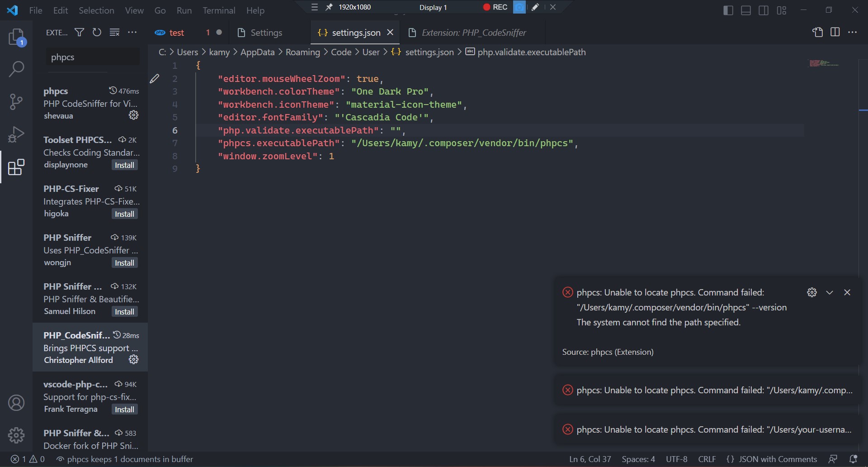868x467 pixels.
Task: Open feedback icon in status bar
Action: click(x=833, y=459)
